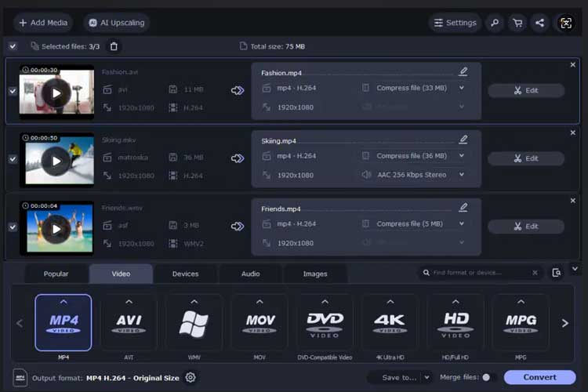
Task: Switch to the Devices tab
Action: pos(185,274)
